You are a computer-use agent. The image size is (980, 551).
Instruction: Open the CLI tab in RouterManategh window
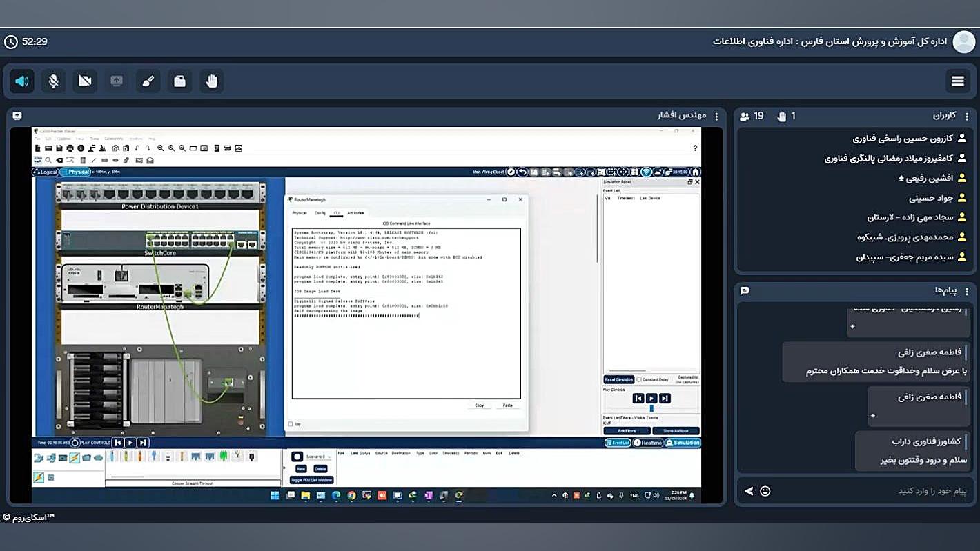point(337,213)
